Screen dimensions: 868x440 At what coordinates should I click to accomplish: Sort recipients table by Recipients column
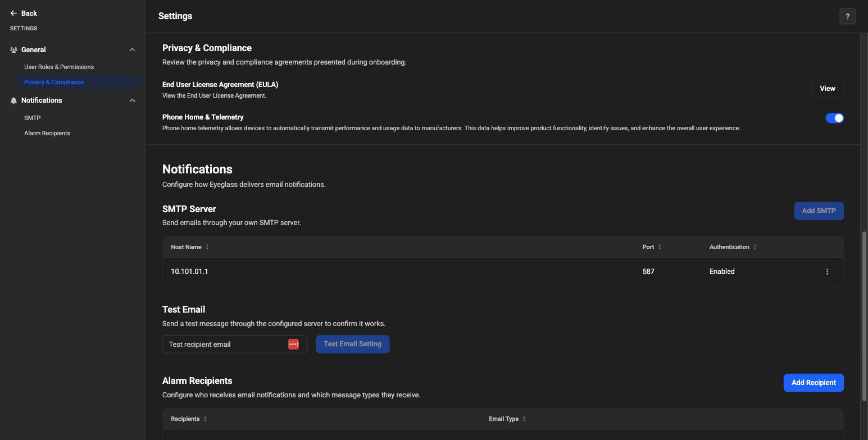point(205,419)
